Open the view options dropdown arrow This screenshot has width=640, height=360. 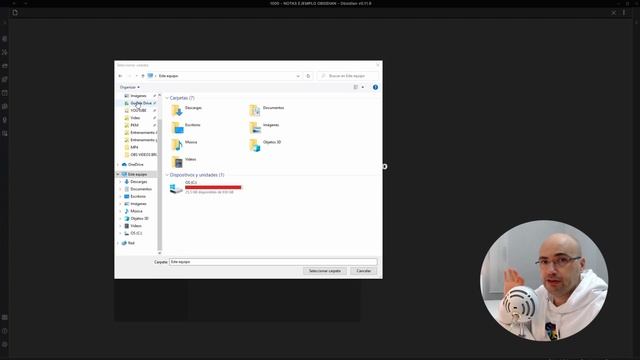pos(362,87)
